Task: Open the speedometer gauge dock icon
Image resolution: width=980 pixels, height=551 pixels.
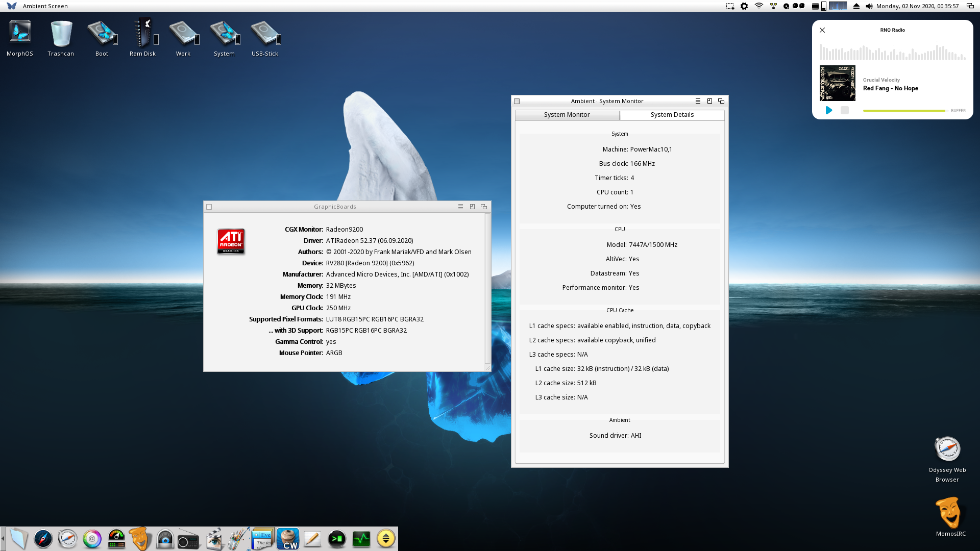Action: [x=116, y=539]
